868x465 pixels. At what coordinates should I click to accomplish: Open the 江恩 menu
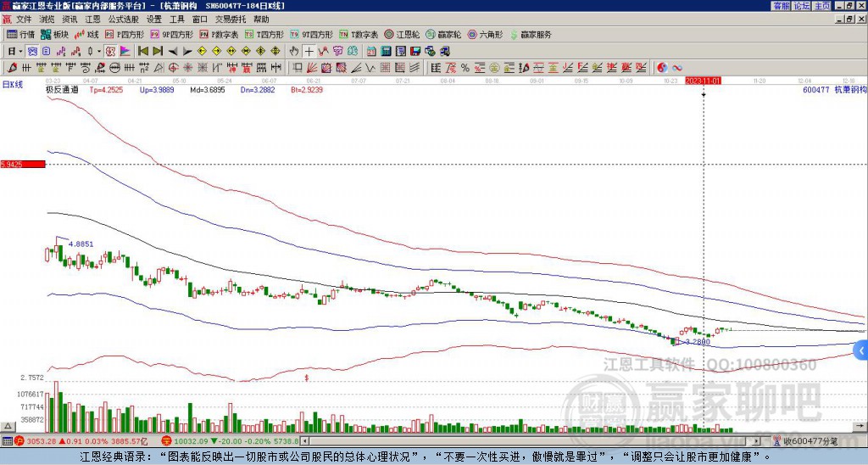point(93,20)
